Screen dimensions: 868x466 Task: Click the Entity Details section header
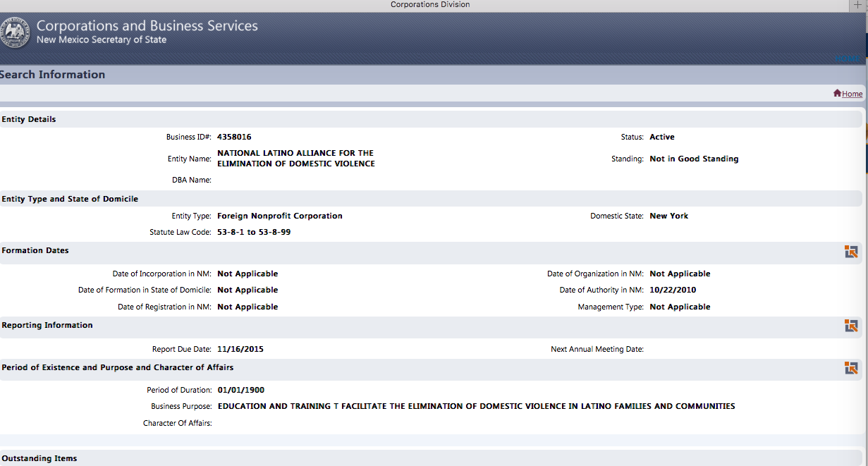coord(29,119)
